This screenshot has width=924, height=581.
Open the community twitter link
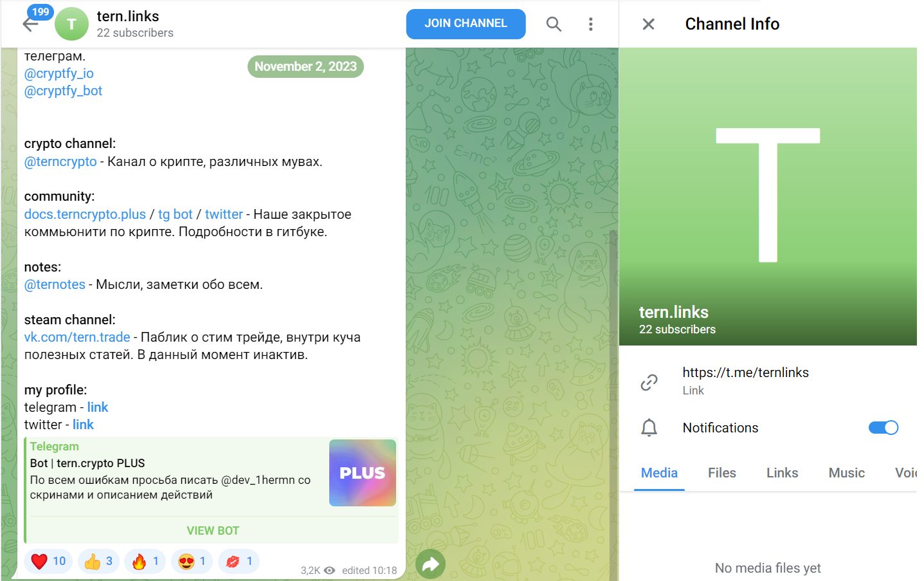224,214
